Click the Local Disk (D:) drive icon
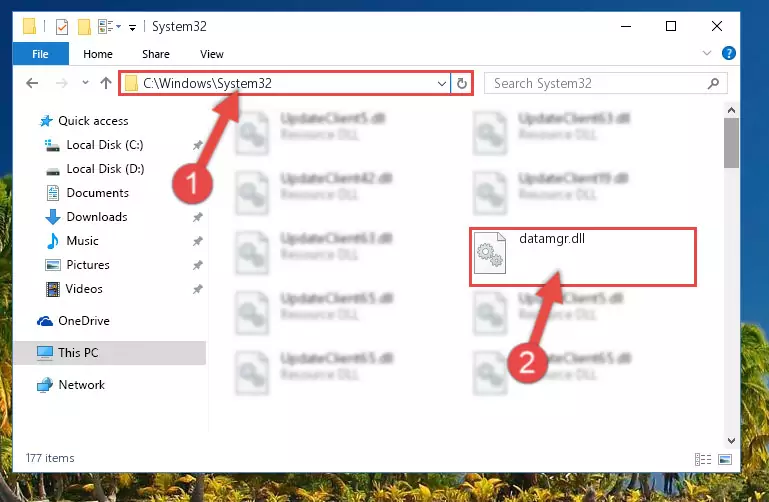This screenshot has width=769, height=502. (x=52, y=171)
